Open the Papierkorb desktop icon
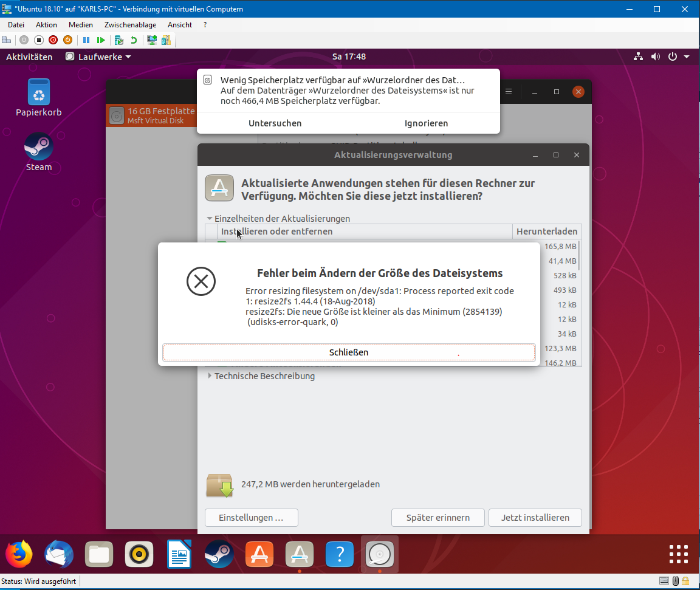 tap(39, 98)
